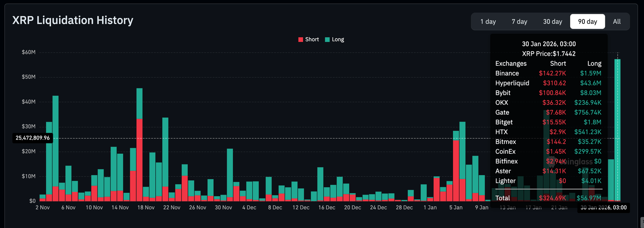Image resolution: width=644 pixels, height=228 pixels.
Task: Click the 30 Jan 2026, 03:00 x-axis label
Action: tap(603, 207)
